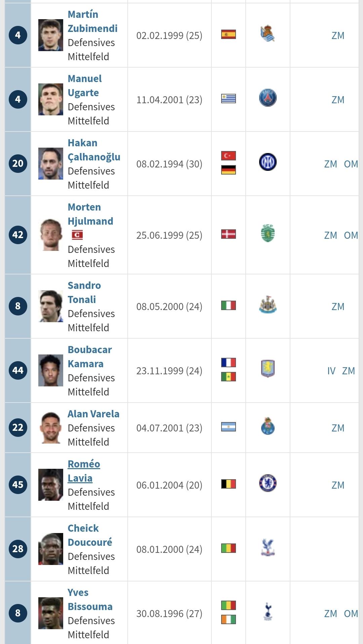This screenshot has height=644, width=363.
Task: Click Manuel Ugarte's portrait thumbnail
Action: tap(51, 99)
